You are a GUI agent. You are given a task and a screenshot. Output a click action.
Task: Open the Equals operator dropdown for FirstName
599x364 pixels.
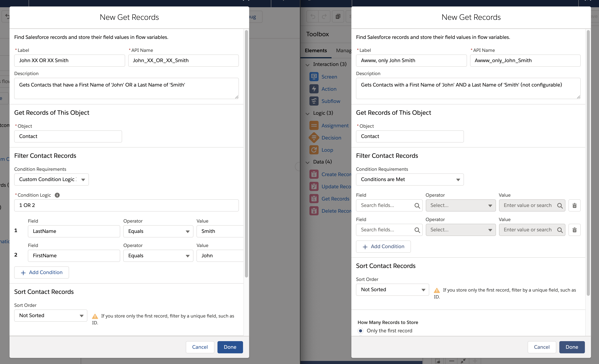(x=158, y=255)
